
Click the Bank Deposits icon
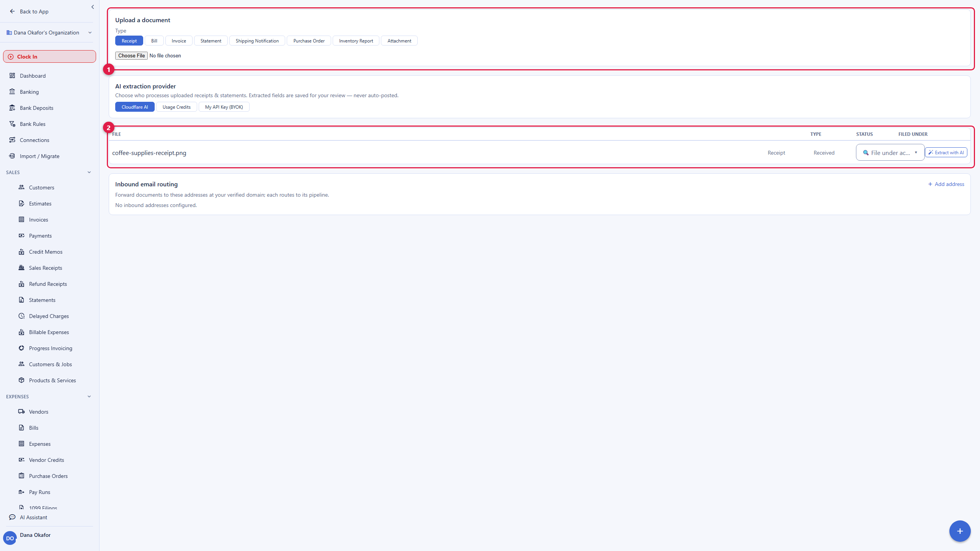[x=12, y=108]
